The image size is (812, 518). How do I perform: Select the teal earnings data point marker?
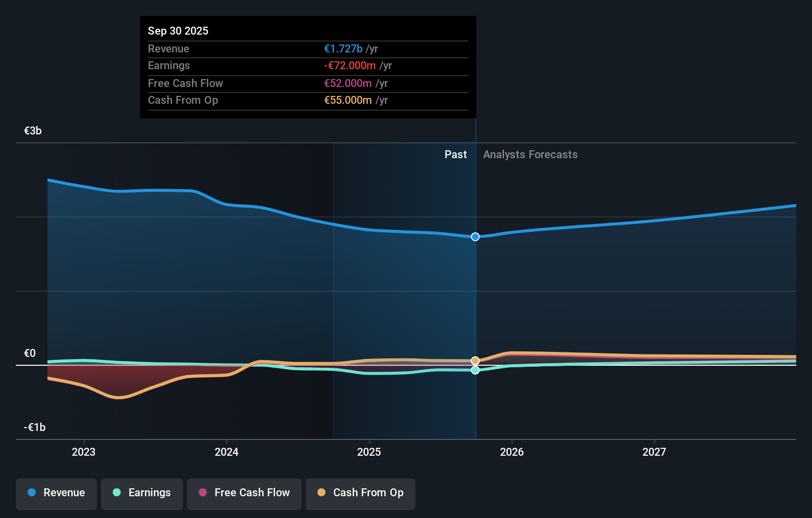475,370
